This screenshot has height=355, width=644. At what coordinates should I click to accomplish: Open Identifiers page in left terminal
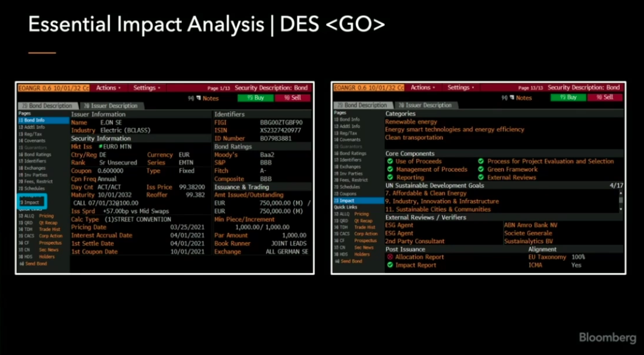click(32, 161)
